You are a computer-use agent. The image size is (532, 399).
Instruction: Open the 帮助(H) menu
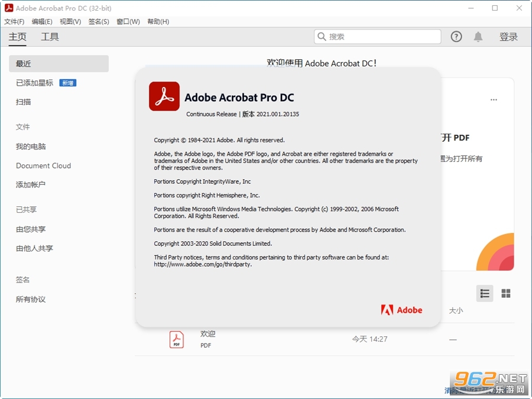(158, 21)
